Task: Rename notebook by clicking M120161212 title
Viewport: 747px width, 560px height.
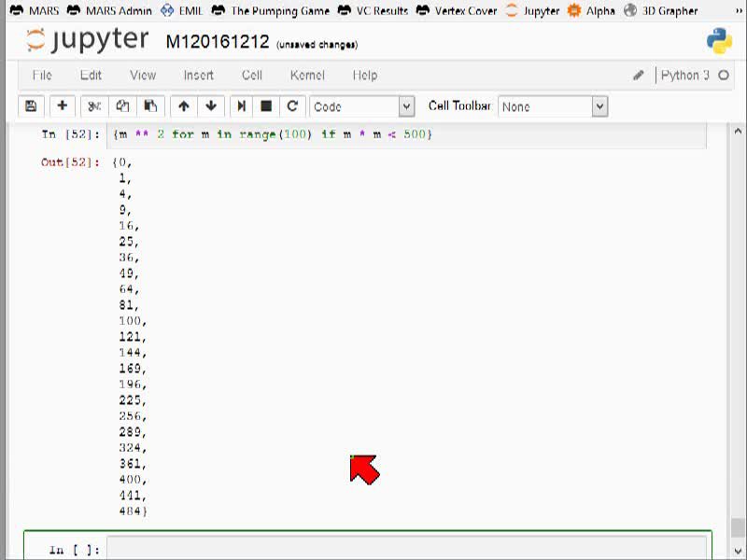Action: click(218, 42)
